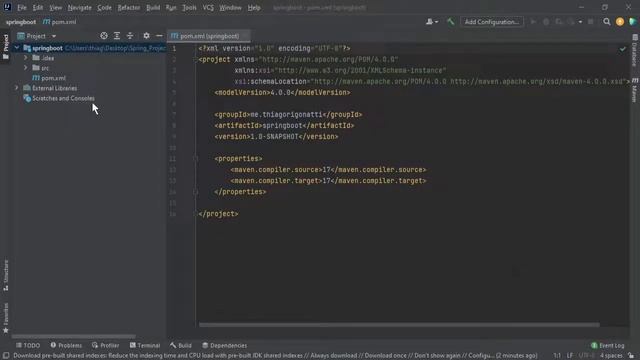Image resolution: width=640 pixels, height=360 pixels.
Task: Toggle read-only lock icon in status bar
Action: tap(631, 356)
